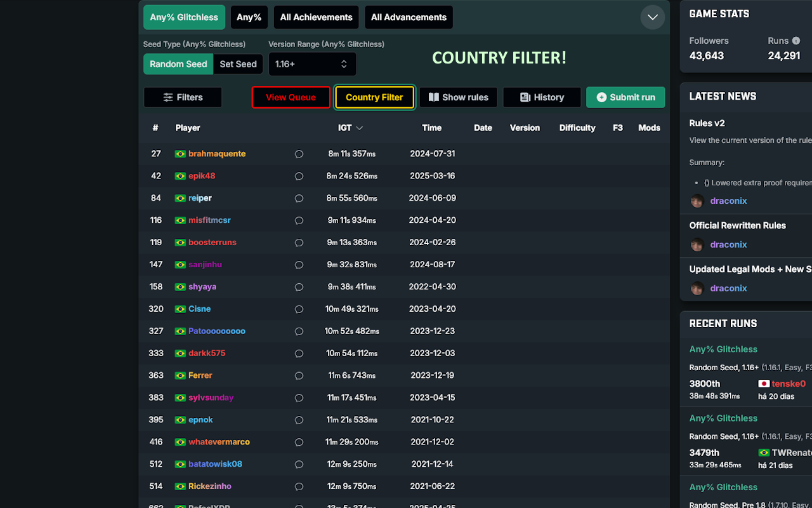
Task: Expand the round chevron category menu
Action: pos(653,17)
